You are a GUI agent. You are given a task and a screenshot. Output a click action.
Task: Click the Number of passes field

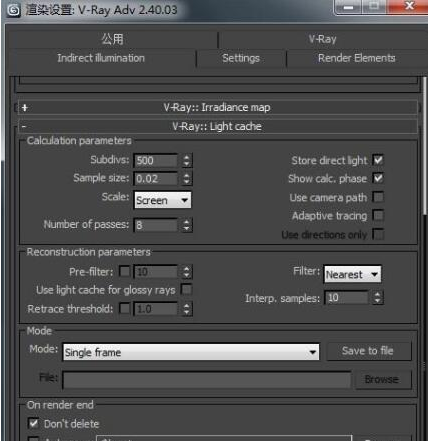(x=156, y=225)
